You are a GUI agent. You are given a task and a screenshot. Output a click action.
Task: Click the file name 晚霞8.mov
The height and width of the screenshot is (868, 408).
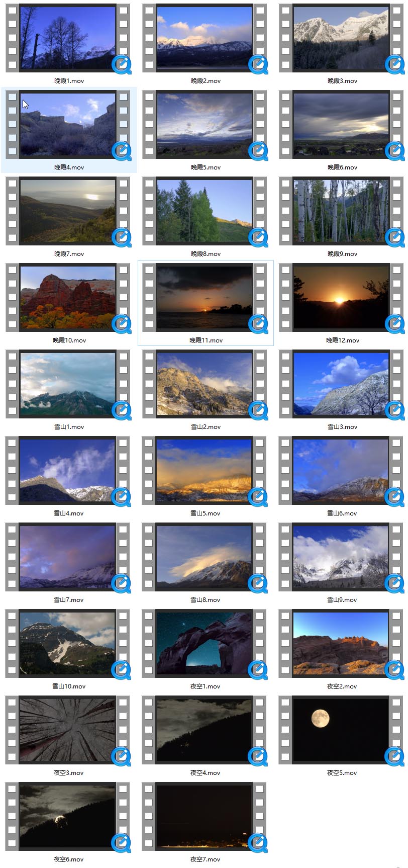(206, 254)
